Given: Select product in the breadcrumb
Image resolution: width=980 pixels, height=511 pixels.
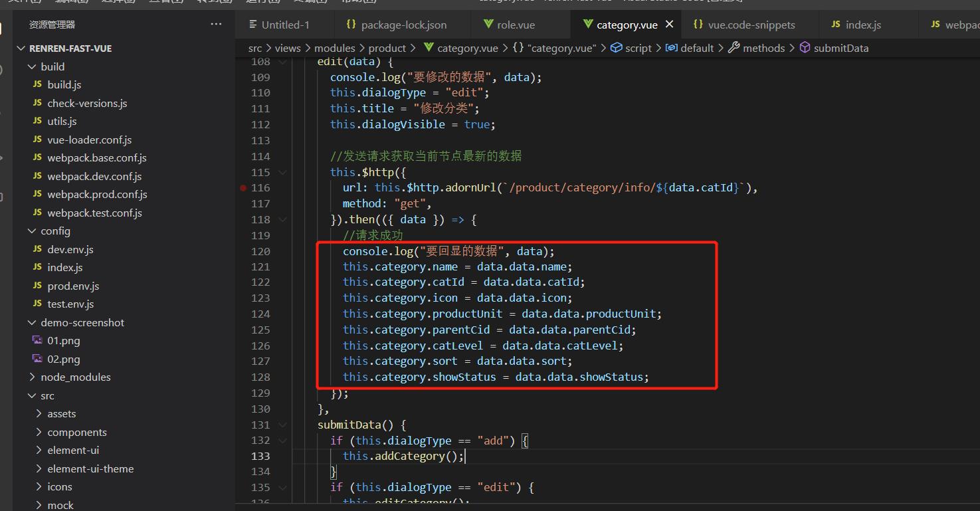Looking at the screenshot, I should point(387,48).
